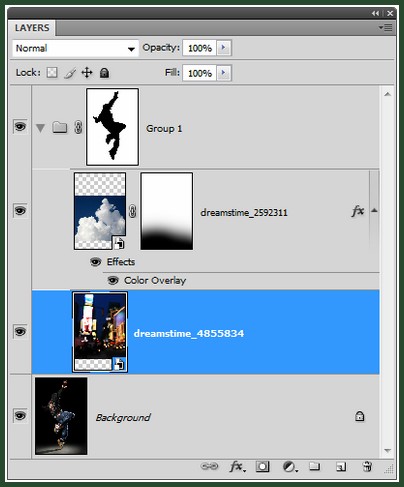
Task: Open Fill slider arrow
Action: pyautogui.click(x=223, y=73)
